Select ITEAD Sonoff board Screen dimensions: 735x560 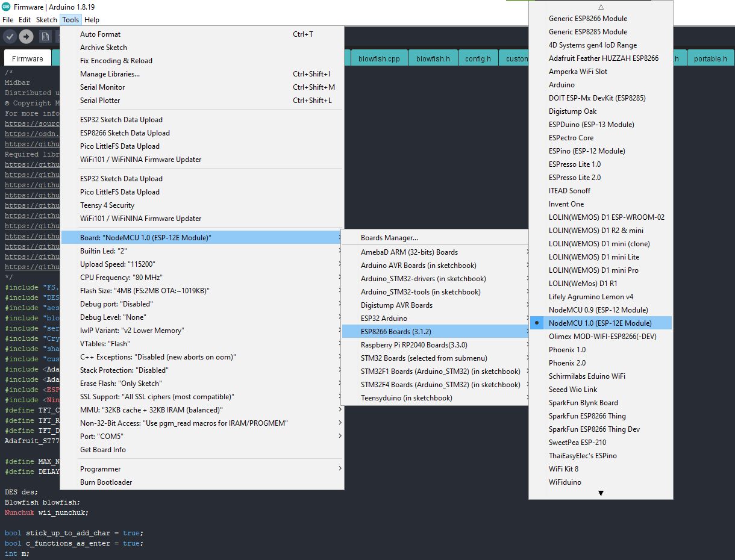[x=601, y=191]
